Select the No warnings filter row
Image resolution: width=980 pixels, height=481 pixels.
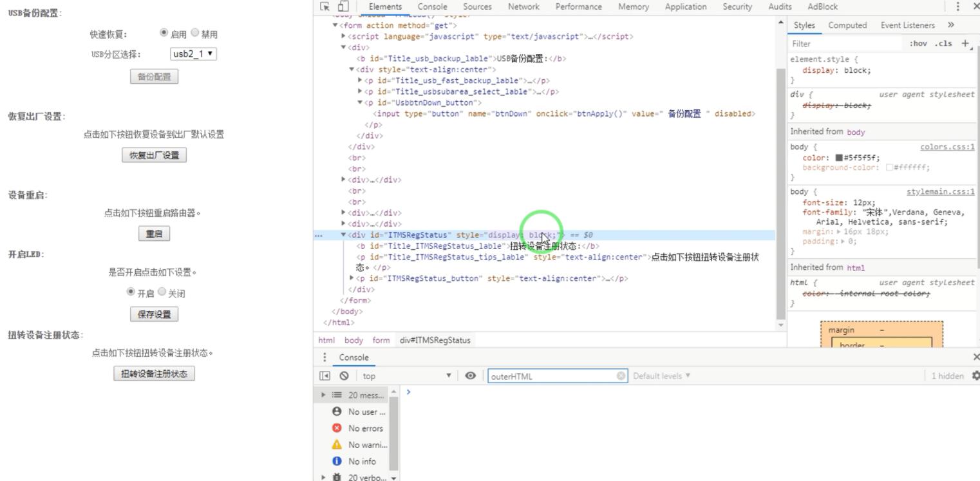pos(359,444)
